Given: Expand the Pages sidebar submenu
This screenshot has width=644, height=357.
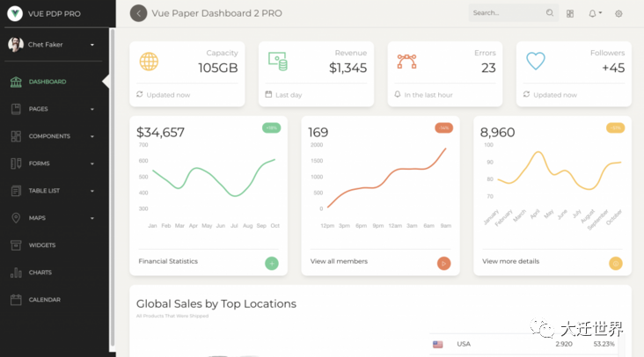Looking at the screenshot, I should click(x=51, y=109).
